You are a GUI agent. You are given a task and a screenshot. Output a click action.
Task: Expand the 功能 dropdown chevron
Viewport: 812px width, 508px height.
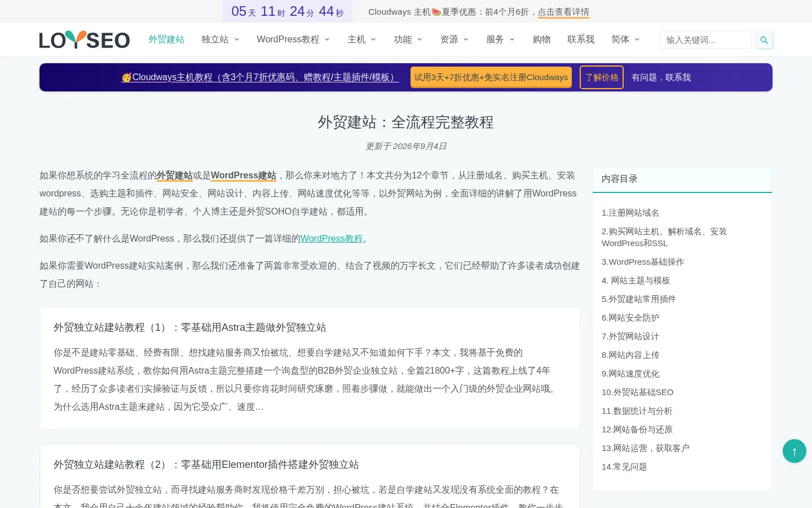[x=420, y=40]
